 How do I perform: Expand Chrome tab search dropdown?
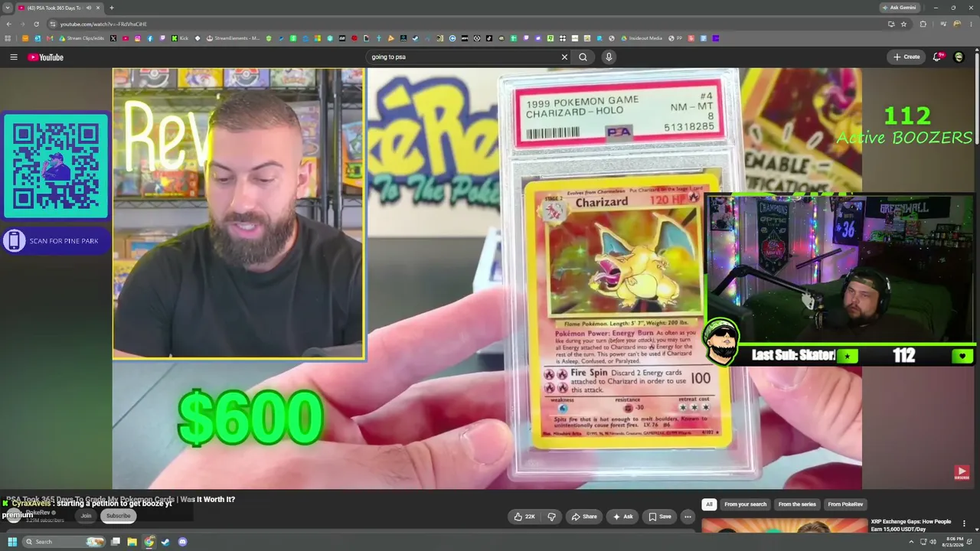(8, 8)
